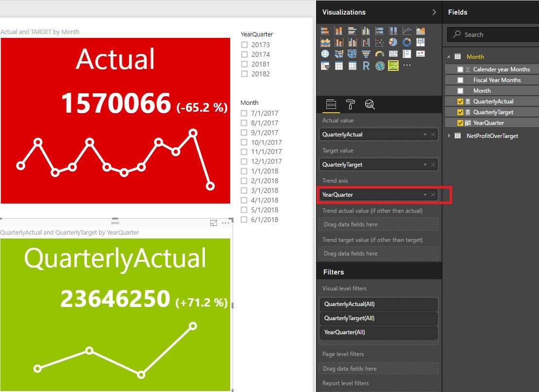Open the YearQuarter trend axis dropdown

pos(425,195)
